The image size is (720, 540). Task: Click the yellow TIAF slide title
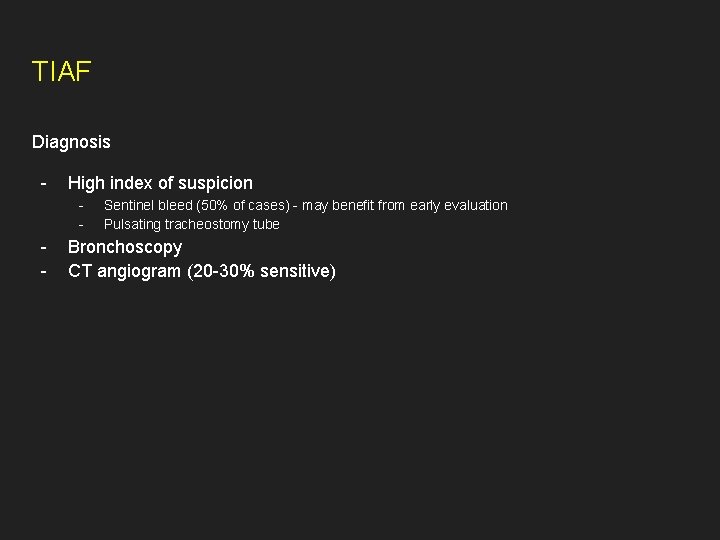coord(62,72)
